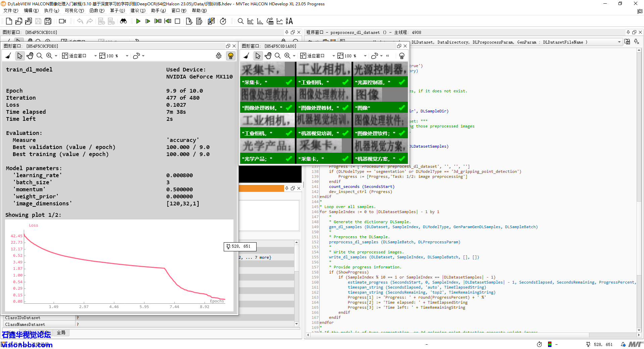Open the profiler stopwatch in main toolbar
644x349 pixels.
(x=223, y=21)
